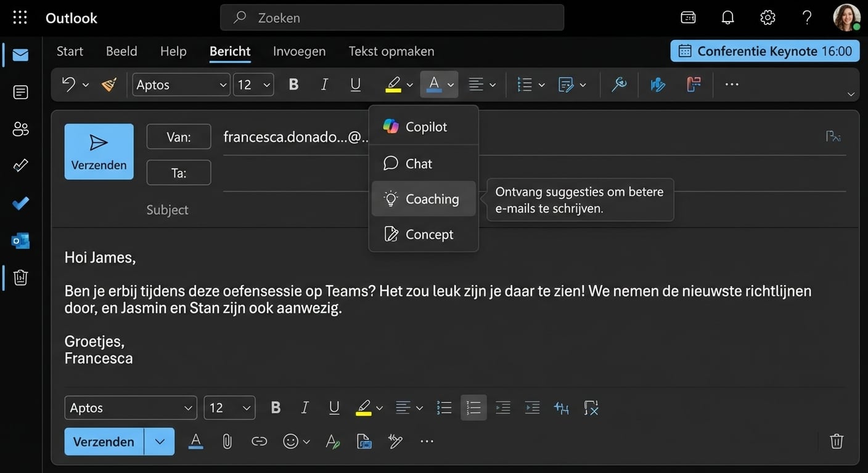Viewport: 868px width, 473px height.
Task: Open To Do via the blue checkmark sidebar icon
Action: [20, 203]
